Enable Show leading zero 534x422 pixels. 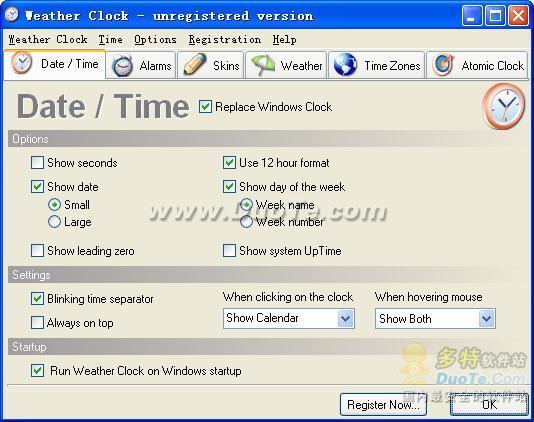(x=37, y=251)
